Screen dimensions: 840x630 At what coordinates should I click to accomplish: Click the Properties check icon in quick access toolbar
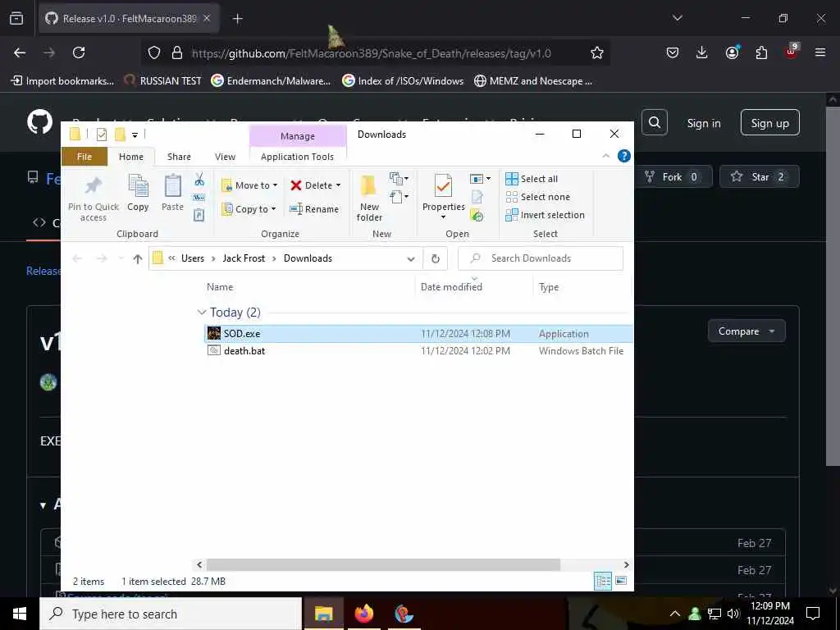pyautogui.click(x=101, y=135)
